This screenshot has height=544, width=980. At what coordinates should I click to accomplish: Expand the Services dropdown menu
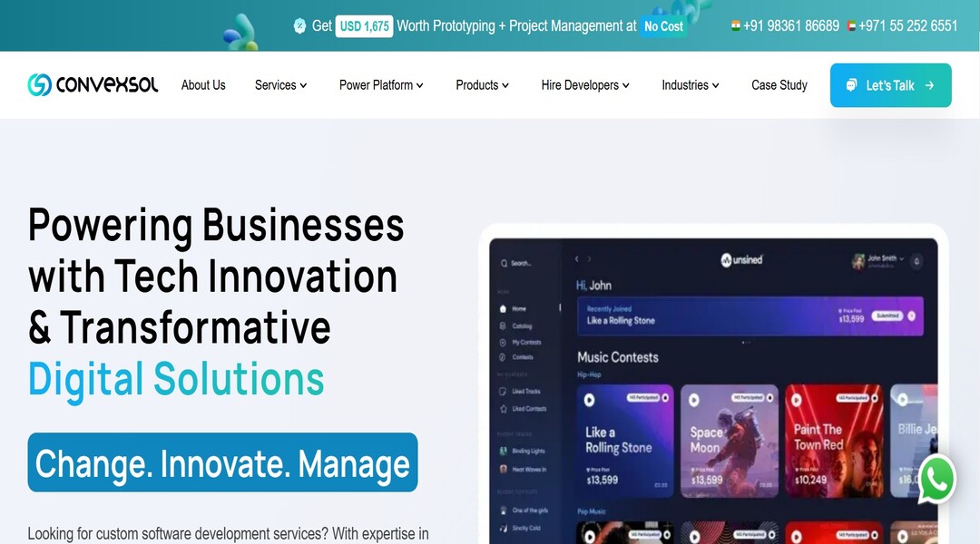(280, 85)
